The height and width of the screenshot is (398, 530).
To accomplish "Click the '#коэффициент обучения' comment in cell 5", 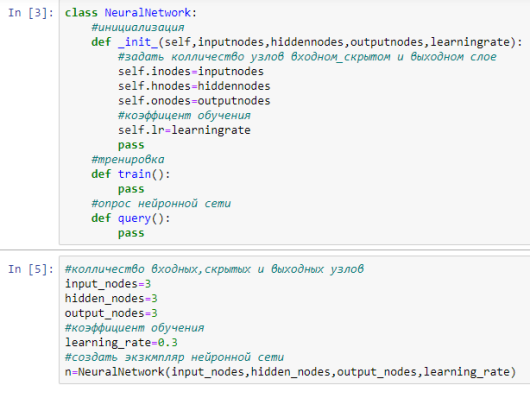I will coord(134,328).
